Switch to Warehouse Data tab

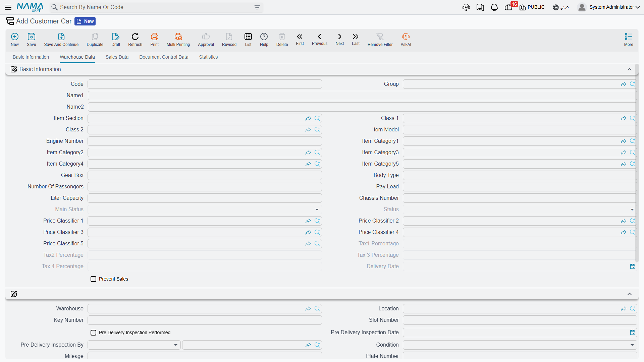pyautogui.click(x=77, y=57)
